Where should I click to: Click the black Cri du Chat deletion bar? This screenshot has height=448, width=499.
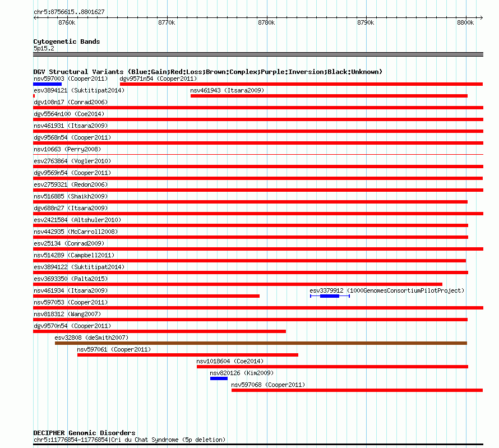click(258, 444)
